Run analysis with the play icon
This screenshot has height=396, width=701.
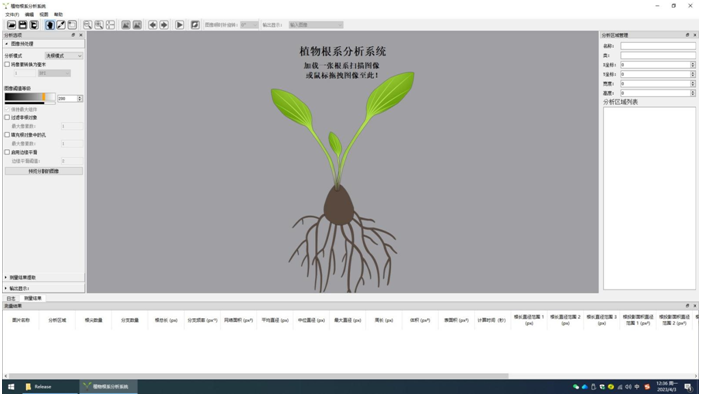pyautogui.click(x=179, y=25)
